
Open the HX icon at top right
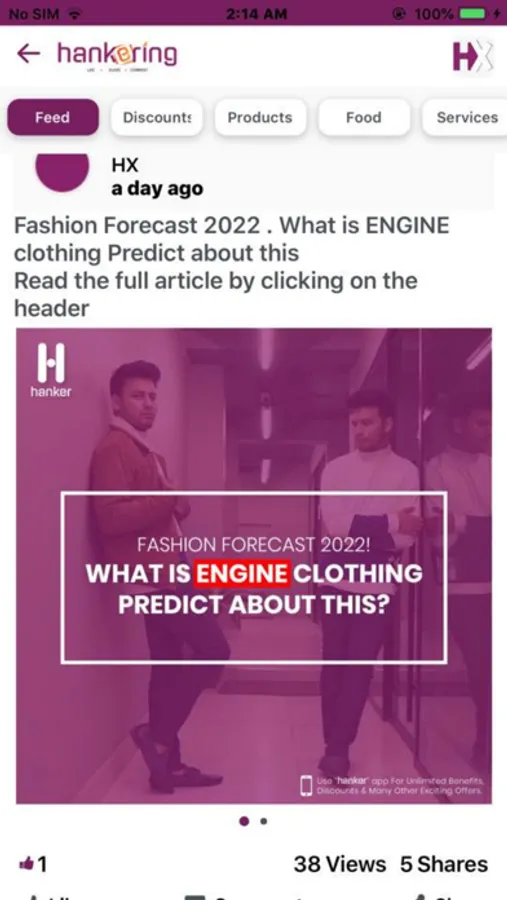[473, 56]
